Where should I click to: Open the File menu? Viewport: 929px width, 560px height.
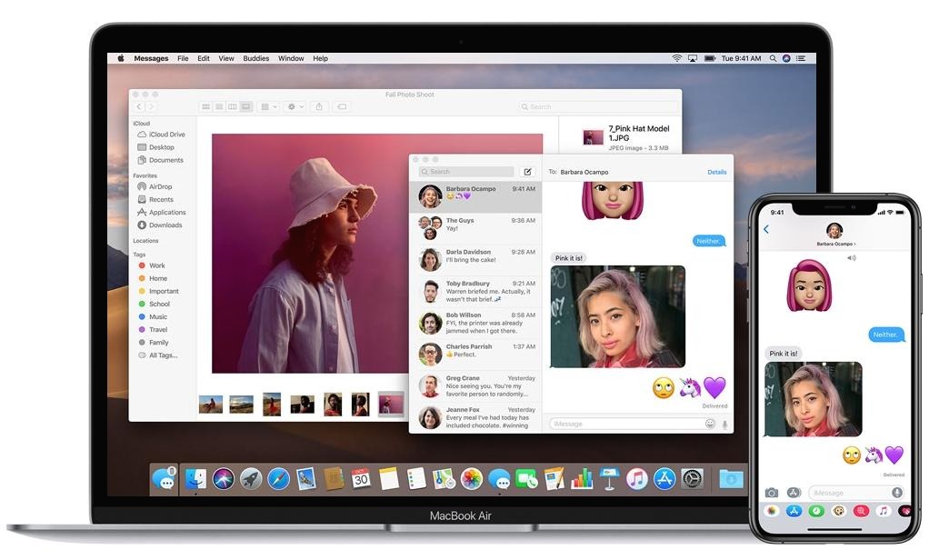183,59
